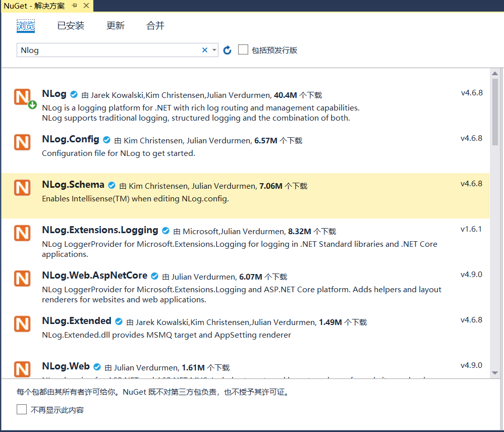Clear the search text with X icon
The image size is (504, 432).
pyautogui.click(x=205, y=50)
